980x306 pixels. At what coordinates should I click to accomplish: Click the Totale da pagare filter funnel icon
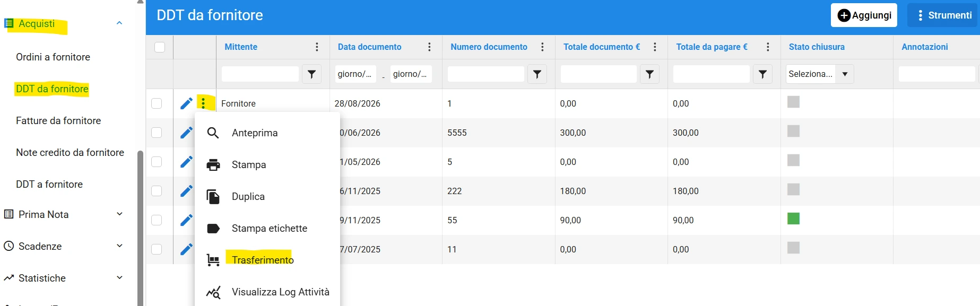point(762,74)
